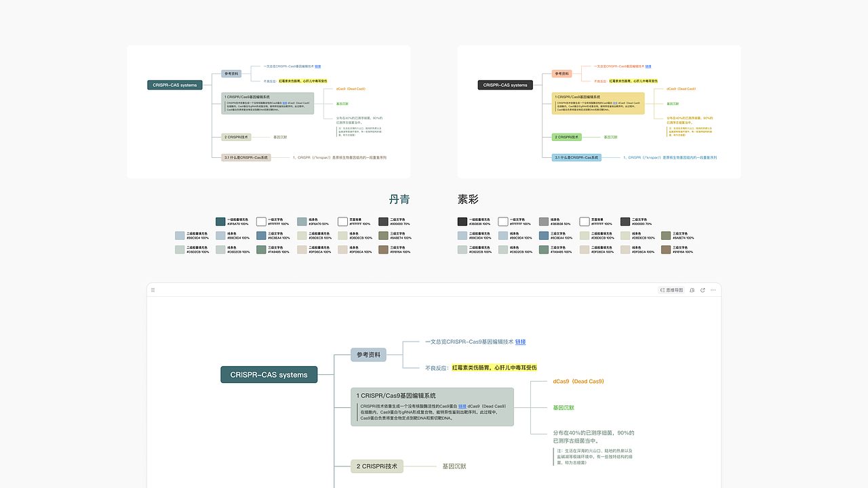Click the 红霉素类伤肠胃 highlighted text in the 素彩 preview
868x488 pixels.
pos(633,81)
